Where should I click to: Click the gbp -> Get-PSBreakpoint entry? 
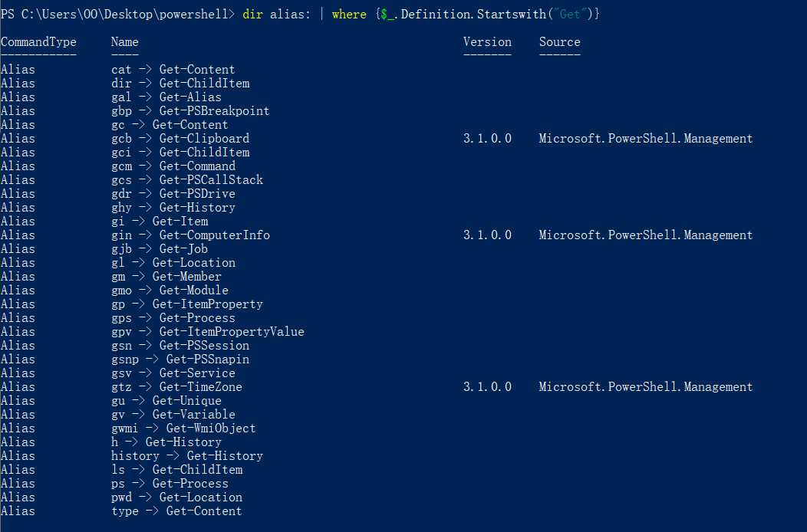[x=190, y=111]
